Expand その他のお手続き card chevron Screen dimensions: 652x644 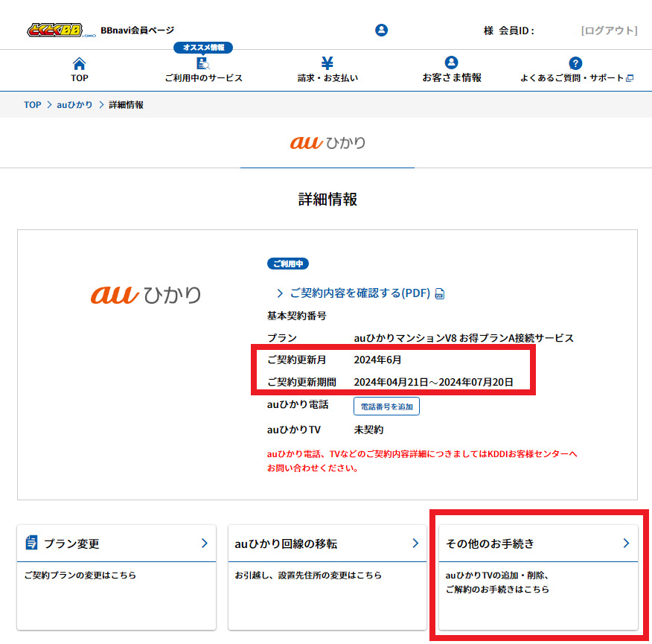click(x=626, y=543)
